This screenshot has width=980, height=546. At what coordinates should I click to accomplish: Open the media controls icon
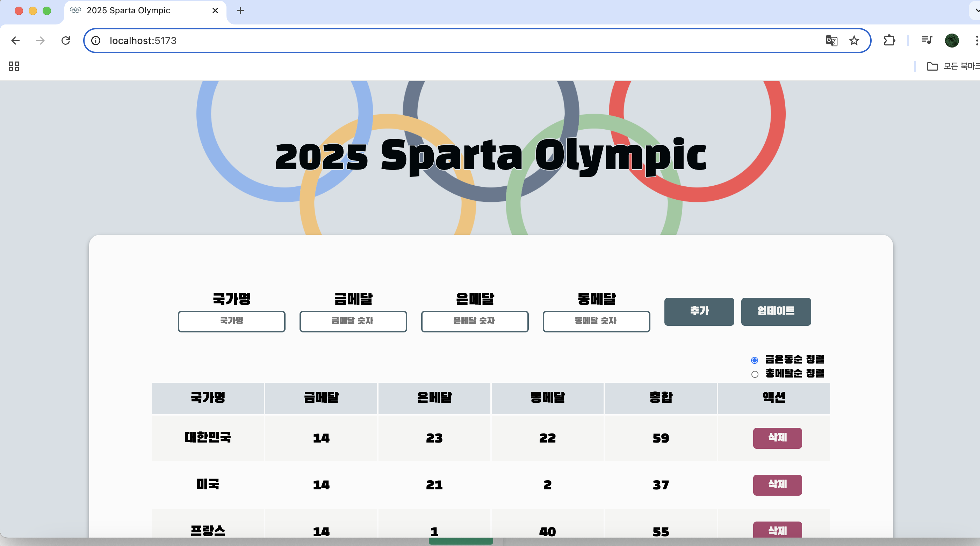[927, 40]
